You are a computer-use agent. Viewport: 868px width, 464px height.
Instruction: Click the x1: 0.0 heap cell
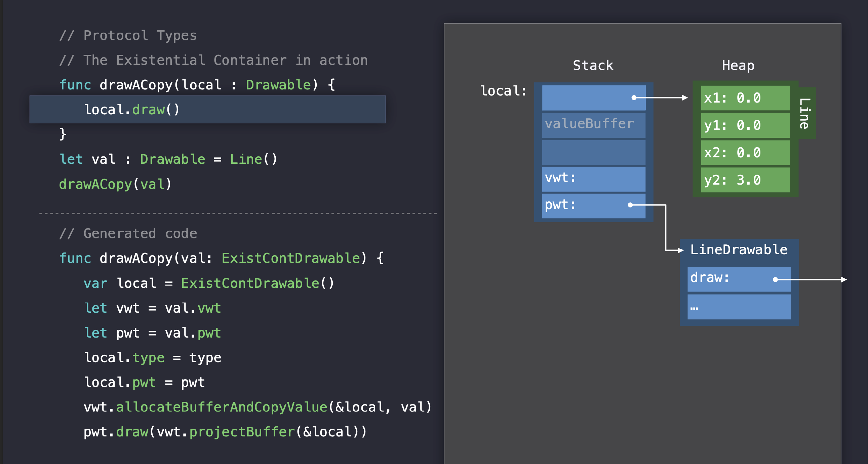745,98
